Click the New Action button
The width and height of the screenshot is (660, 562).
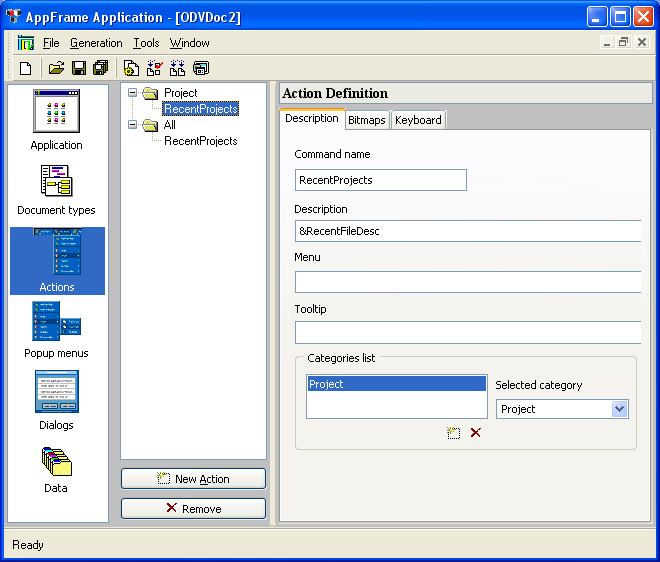coord(193,479)
